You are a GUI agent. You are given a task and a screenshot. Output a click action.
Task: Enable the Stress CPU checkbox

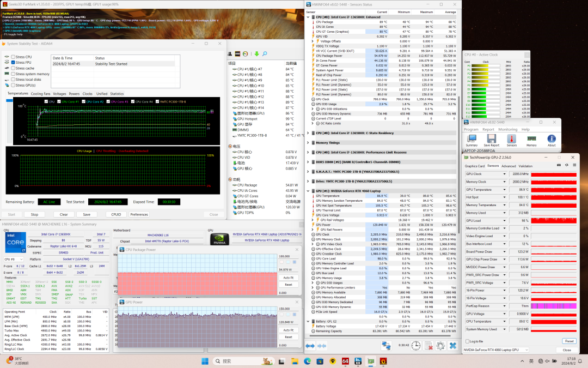click(14, 57)
